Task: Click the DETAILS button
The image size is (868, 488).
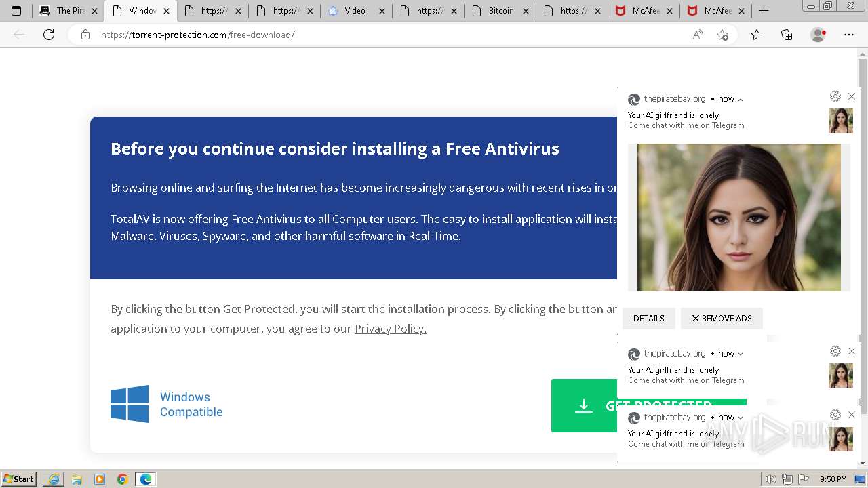Action: pyautogui.click(x=649, y=319)
